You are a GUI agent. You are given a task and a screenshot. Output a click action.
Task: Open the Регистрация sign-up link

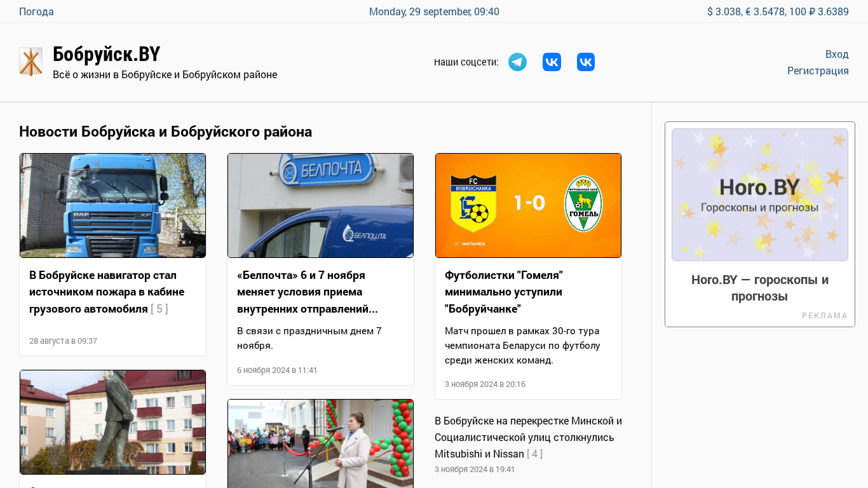[x=818, y=71]
